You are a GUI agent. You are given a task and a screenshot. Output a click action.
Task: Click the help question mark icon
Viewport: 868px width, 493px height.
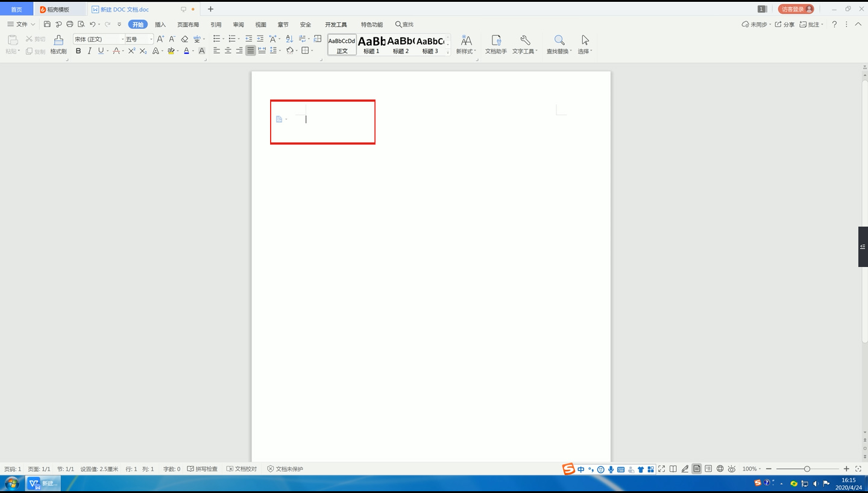(834, 24)
